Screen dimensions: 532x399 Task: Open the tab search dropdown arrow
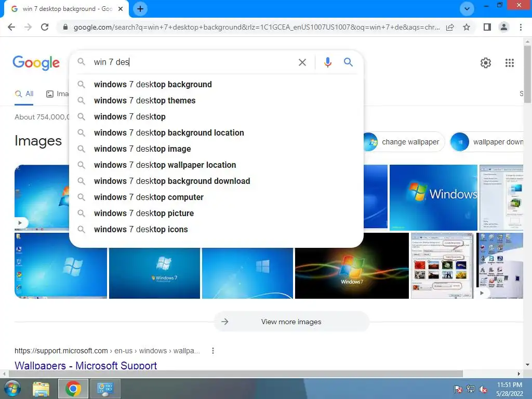467,9
